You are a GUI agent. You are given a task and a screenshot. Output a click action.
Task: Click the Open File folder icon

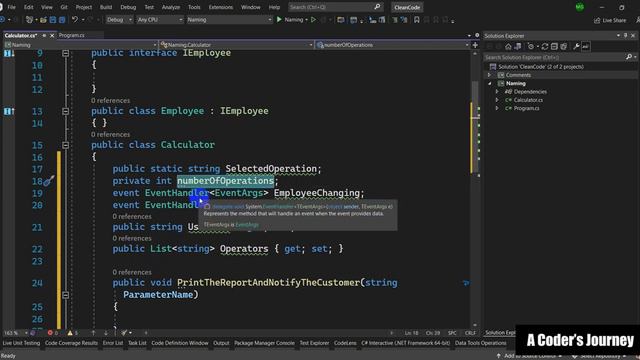coord(43,19)
